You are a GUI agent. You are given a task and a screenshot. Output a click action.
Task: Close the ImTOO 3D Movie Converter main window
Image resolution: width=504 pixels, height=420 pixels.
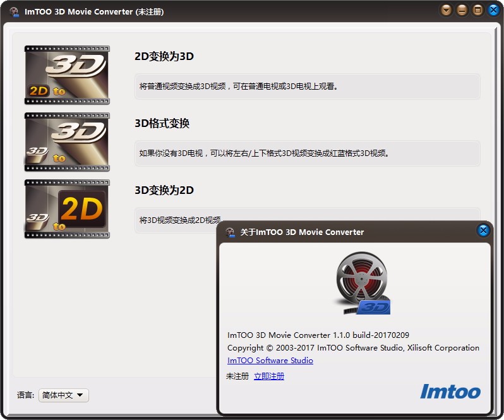coord(493,10)
